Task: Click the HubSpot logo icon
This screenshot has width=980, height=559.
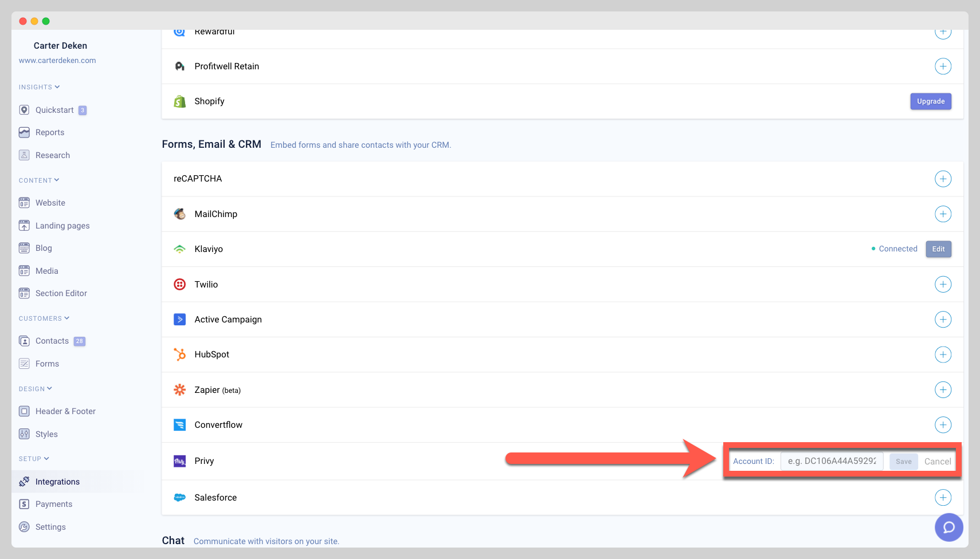Action: (x=180, y=355)
